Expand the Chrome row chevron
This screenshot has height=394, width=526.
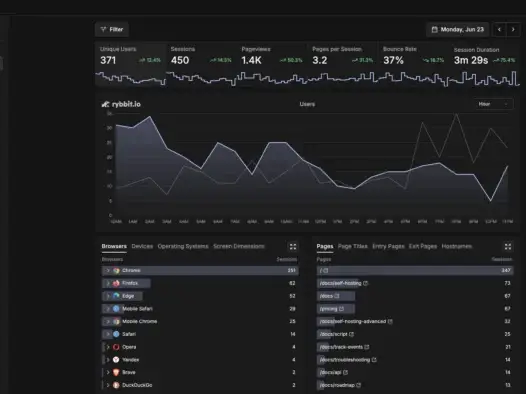point(108,271)
